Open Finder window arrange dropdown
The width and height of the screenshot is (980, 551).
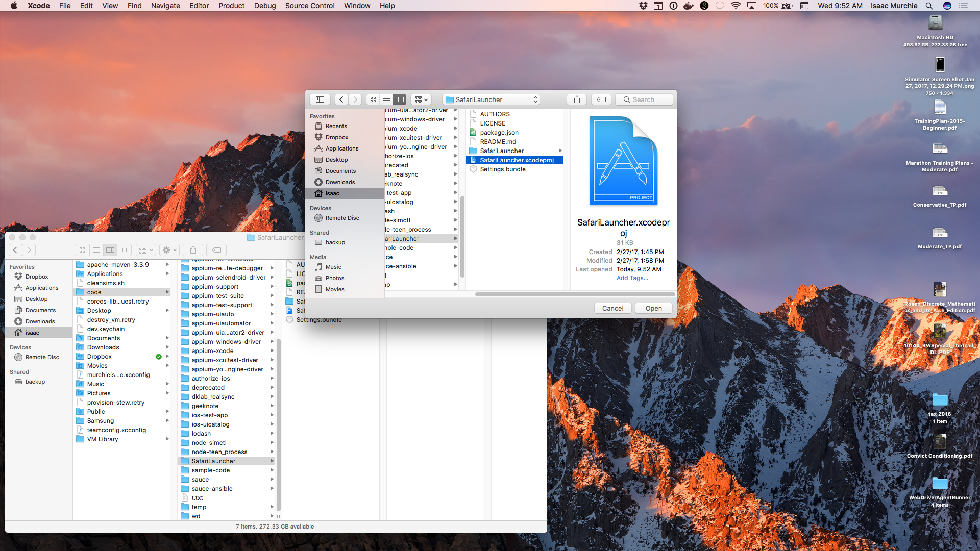(146, 250)
